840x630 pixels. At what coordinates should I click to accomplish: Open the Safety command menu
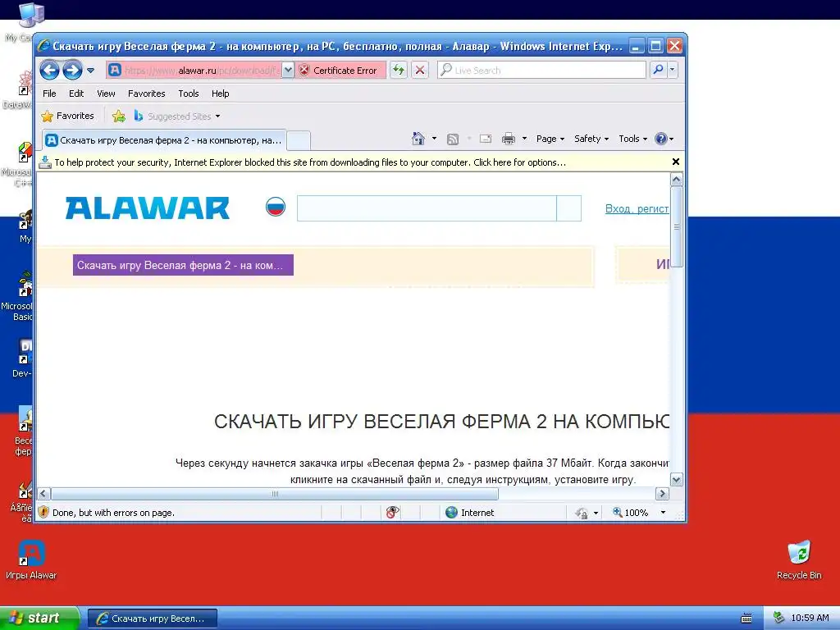coord(591,139)
